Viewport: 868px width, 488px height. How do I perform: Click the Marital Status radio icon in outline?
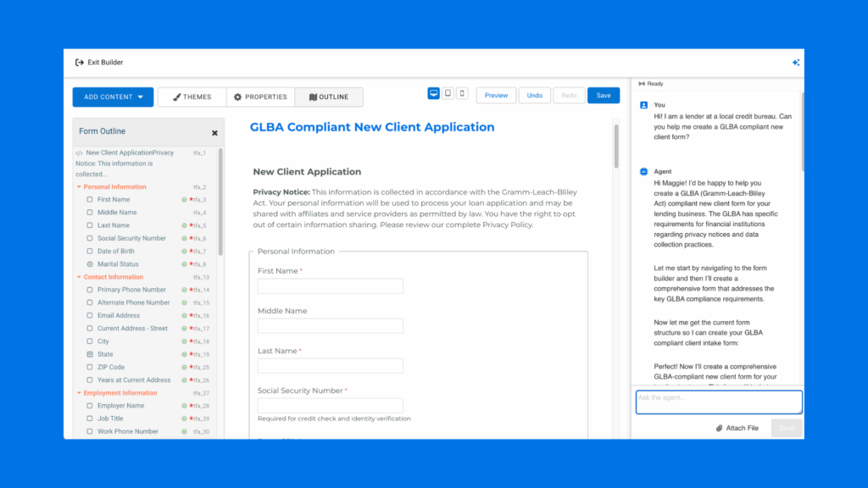pyautogui.click(x=90, y=264)
